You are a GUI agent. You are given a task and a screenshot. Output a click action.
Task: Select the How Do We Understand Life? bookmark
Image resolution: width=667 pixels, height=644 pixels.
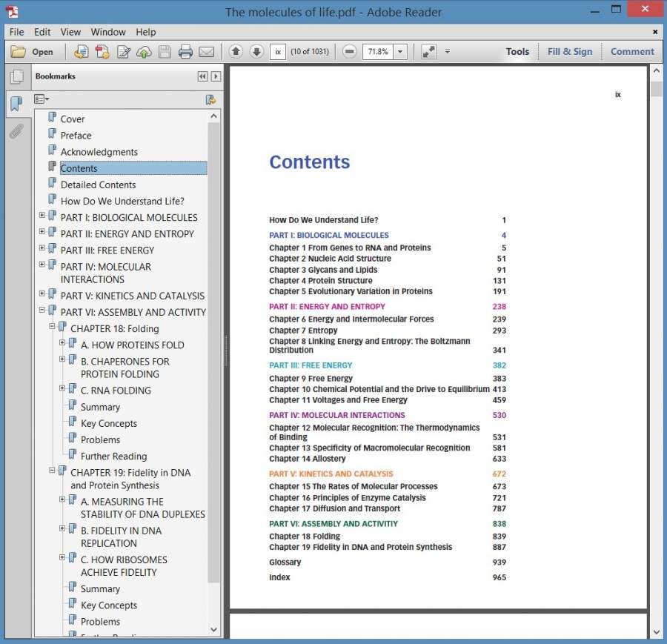click(x=122, y=201)
